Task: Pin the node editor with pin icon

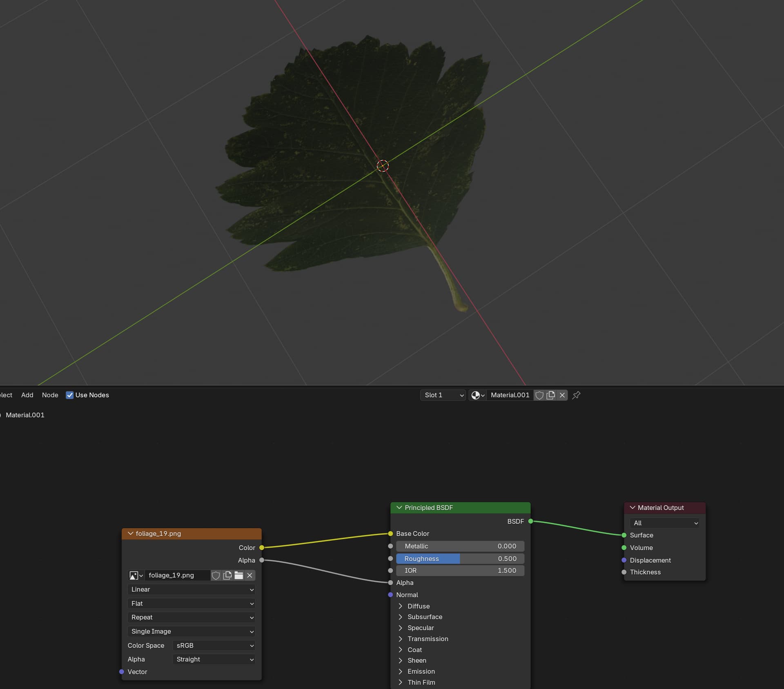Action: (576, 395)
